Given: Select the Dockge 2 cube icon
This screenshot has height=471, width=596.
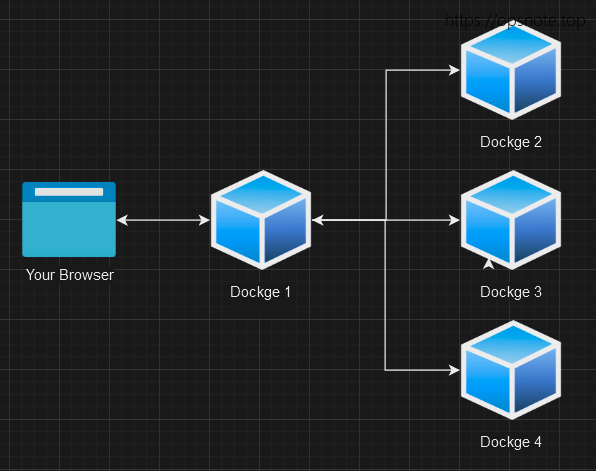Looking at the screenshot, I should [511, 70].
